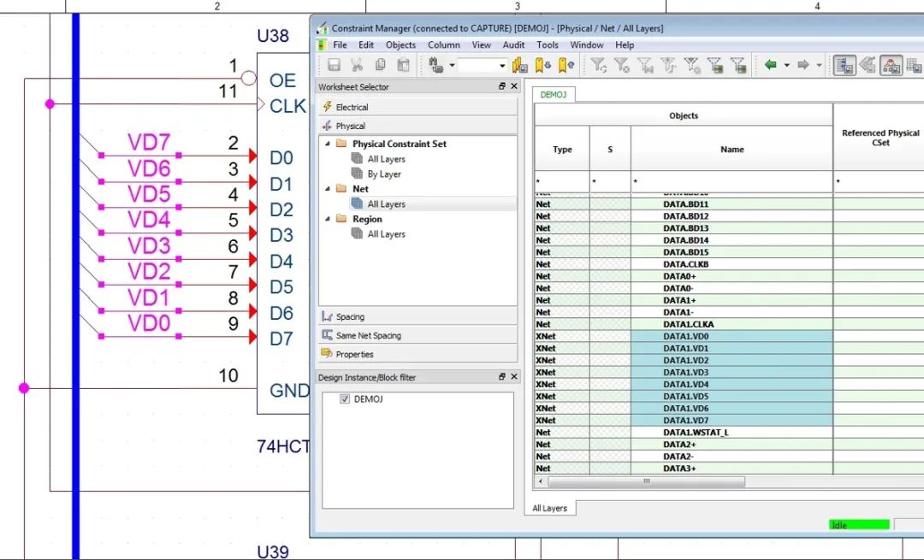Click the horizontal scrollbar left arrow
The width and height of the screenshot is (924, 560).
pos(541,481)
